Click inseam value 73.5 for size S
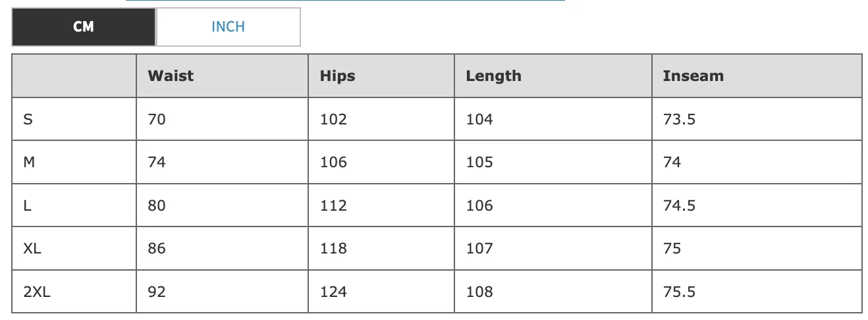 point(679,119)
